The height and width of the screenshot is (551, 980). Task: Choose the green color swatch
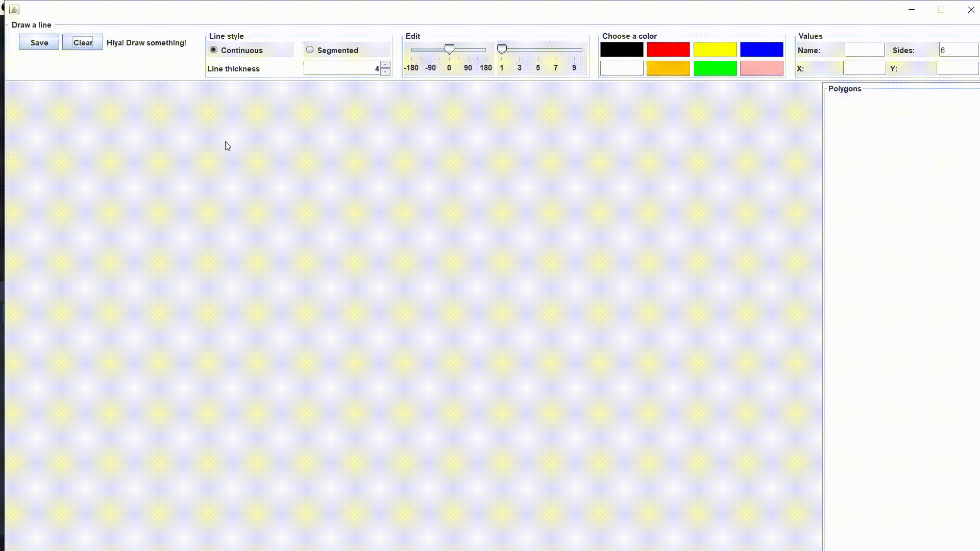[715, 68]
